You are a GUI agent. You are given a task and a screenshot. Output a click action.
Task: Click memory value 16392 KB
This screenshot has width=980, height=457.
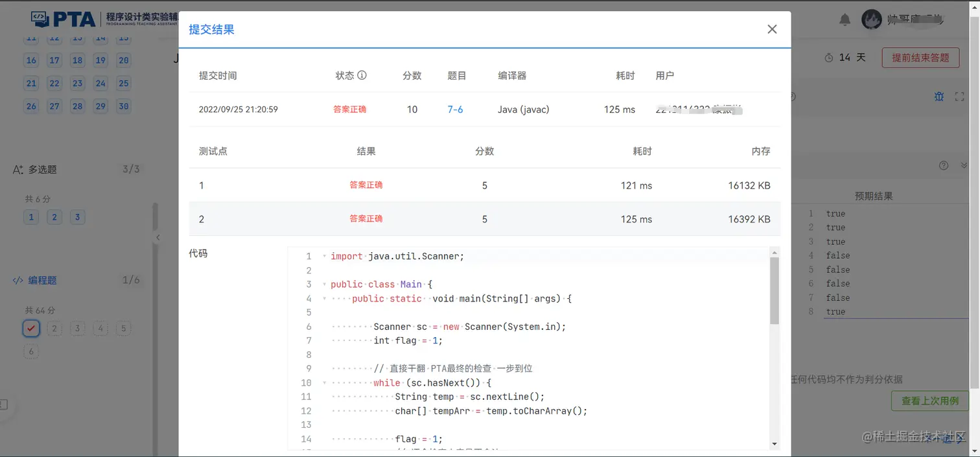[749, 219]
